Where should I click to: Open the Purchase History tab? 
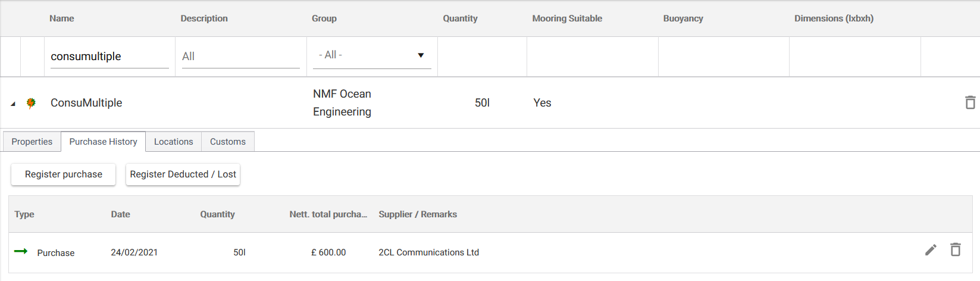103,142
